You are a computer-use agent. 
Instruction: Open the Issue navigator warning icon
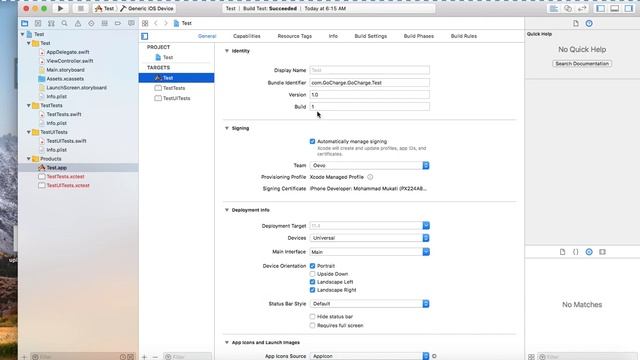(78, 23)
